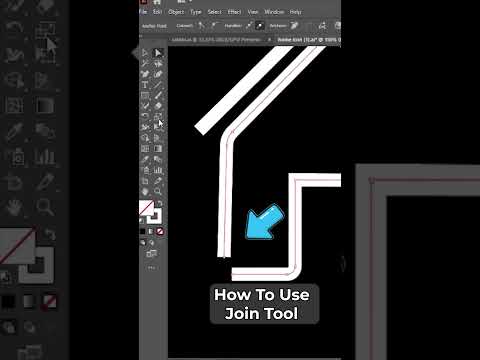
Task: Cut path at selected anchor points
Action: (322, 25)
